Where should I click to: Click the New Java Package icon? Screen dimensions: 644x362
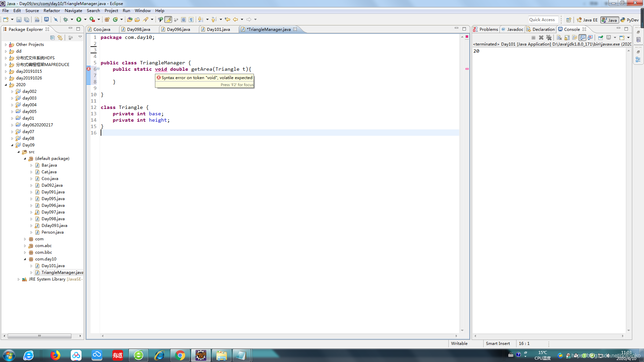pyautogui.click(x=107, y=20)
